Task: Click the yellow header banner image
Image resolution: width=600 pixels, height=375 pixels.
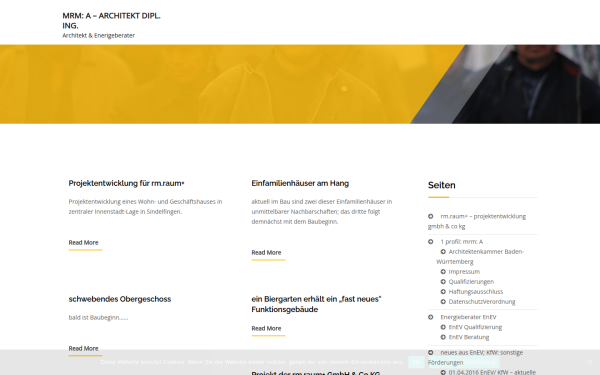Action: point(300,84)
